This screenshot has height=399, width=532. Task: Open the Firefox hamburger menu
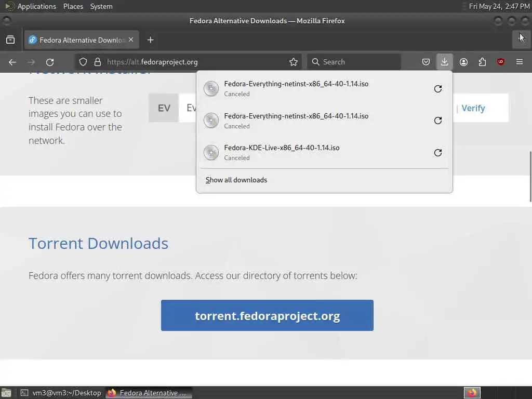tap(520, 62)
